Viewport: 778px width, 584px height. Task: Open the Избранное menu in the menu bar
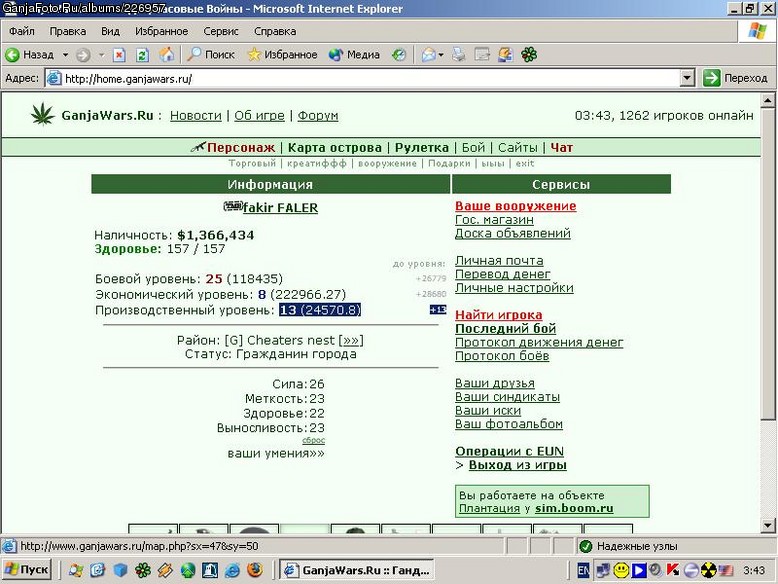[161, 31]
